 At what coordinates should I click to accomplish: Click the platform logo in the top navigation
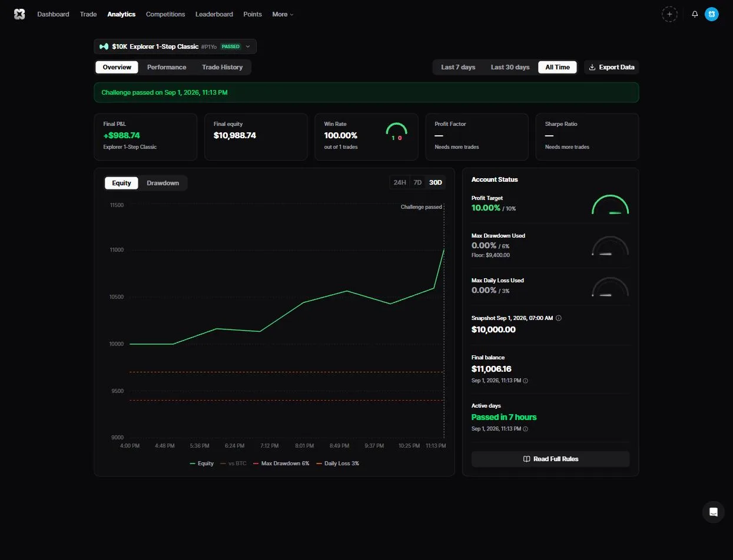(x=19, y=14)
